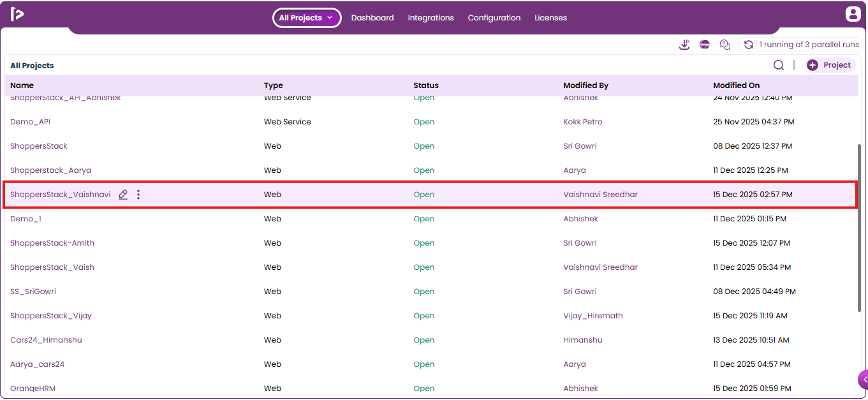
Task: Open the ShoppersStack_Vijay project
Action: point(51,316)
